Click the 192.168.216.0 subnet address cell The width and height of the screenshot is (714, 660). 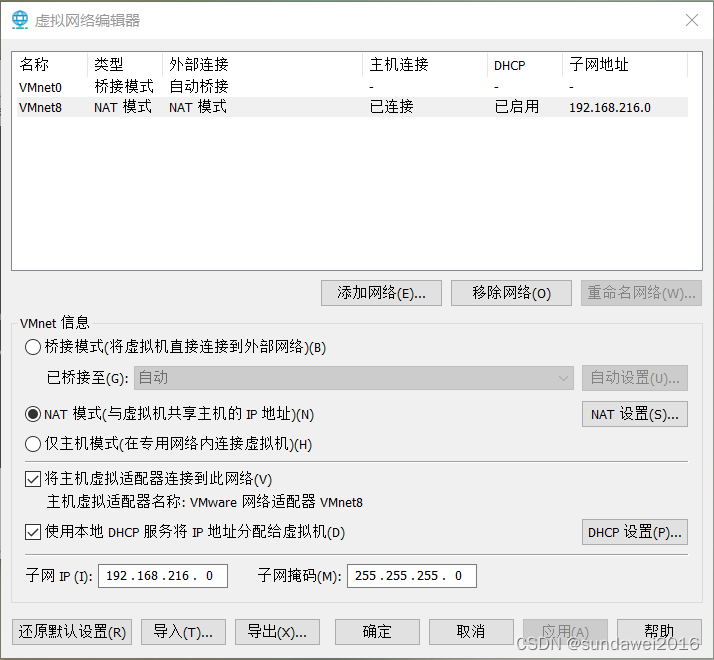pyautogui.click(x=610, y=107)
